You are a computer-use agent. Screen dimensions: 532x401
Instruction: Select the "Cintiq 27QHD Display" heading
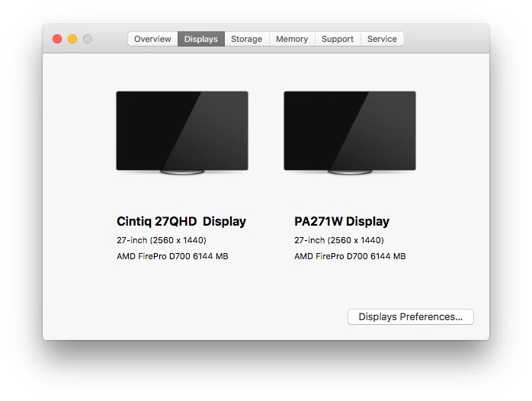click(181, 222)
